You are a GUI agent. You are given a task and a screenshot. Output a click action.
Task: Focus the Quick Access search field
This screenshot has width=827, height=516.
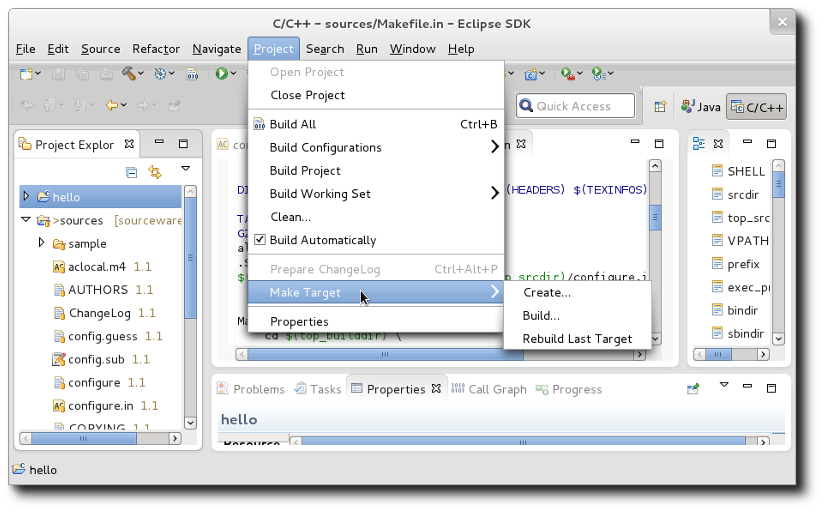click(x=575, y=106)
